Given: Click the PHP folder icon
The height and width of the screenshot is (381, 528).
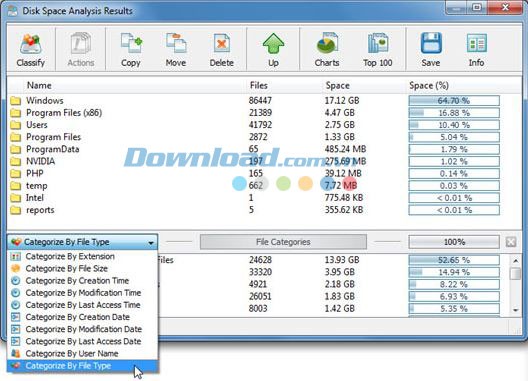Looking at the screenshot, I should point(15,173).
